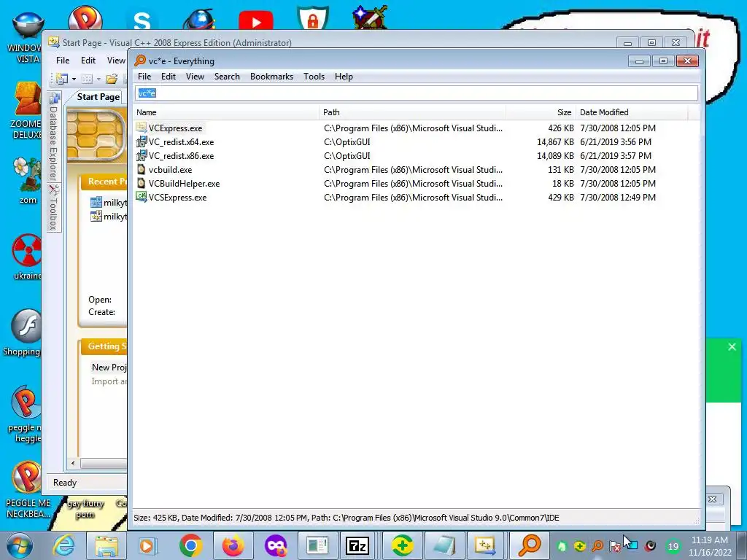Click the Everything magnifier icon in title bar
Viewport: 747px width, 560px height.
[x=139, y=61]
